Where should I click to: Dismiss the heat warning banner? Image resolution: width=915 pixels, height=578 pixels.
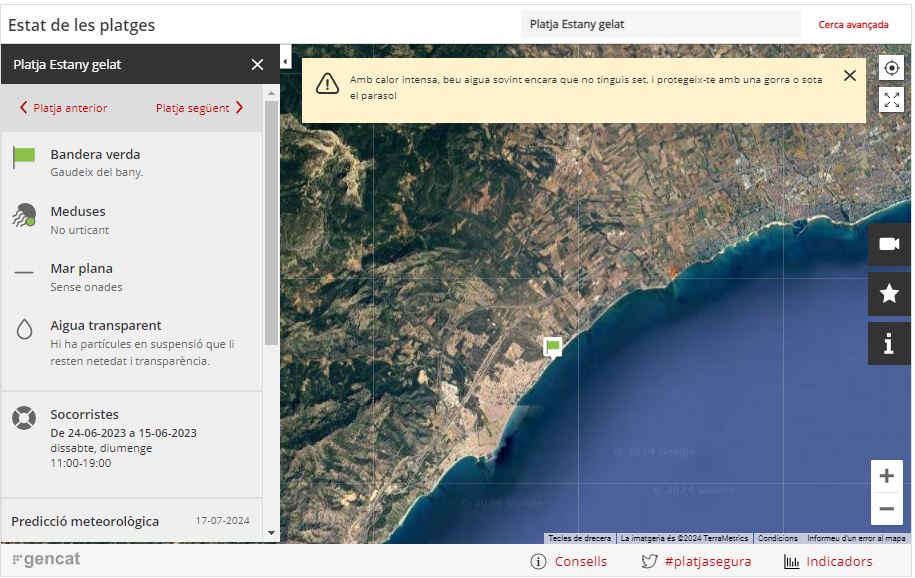click(x=850, y=75)
